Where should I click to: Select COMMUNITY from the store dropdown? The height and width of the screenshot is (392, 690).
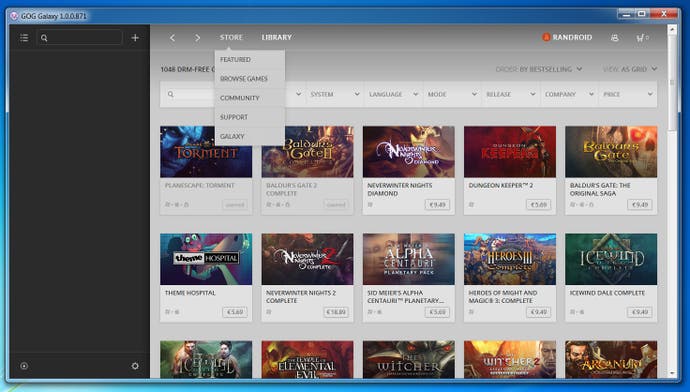click(x=250, y=98)
